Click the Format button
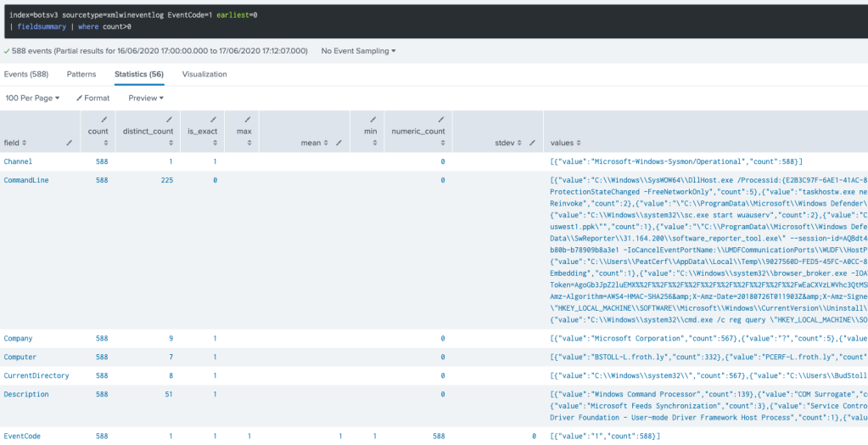 point(92,98)
